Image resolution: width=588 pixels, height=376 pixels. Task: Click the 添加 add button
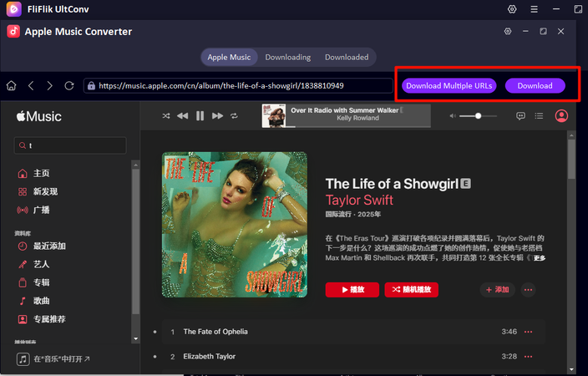tap(497, 290)
